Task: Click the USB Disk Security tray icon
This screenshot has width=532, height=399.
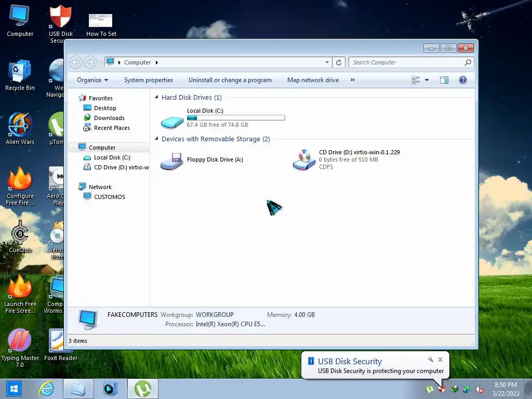Action: [x=442, y=390]
